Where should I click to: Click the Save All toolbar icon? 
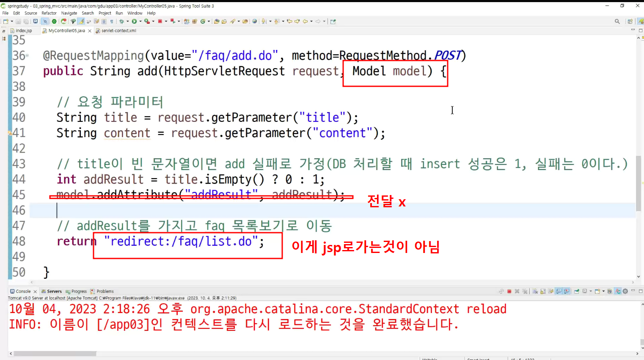coord(26,21)
